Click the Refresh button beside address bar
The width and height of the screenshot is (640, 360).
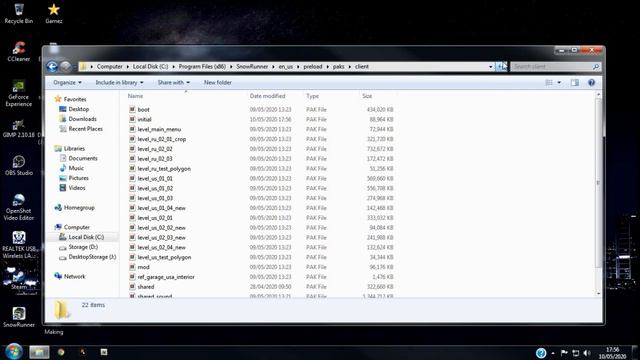click(501, 67)
